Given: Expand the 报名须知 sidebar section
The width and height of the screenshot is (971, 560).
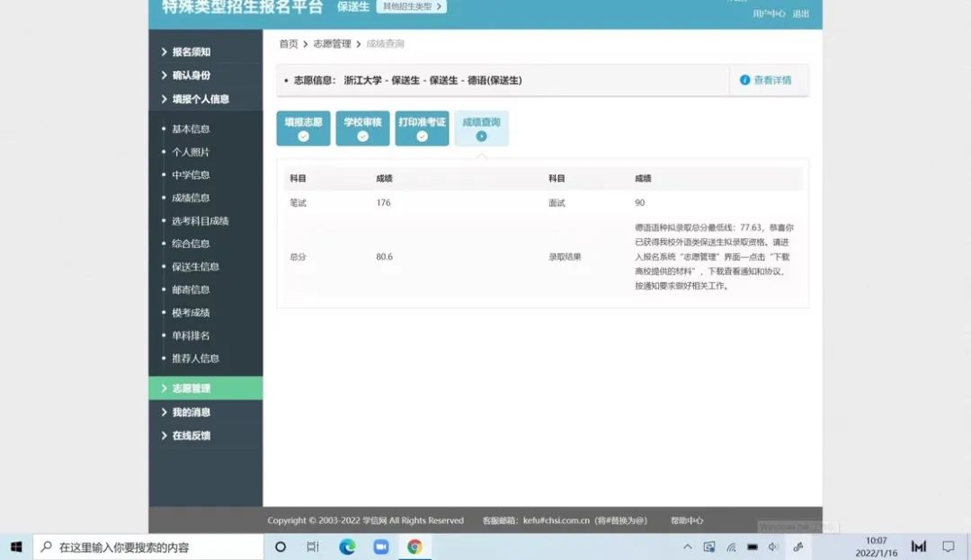Looking at the screenshot, I should coord(191,52).
